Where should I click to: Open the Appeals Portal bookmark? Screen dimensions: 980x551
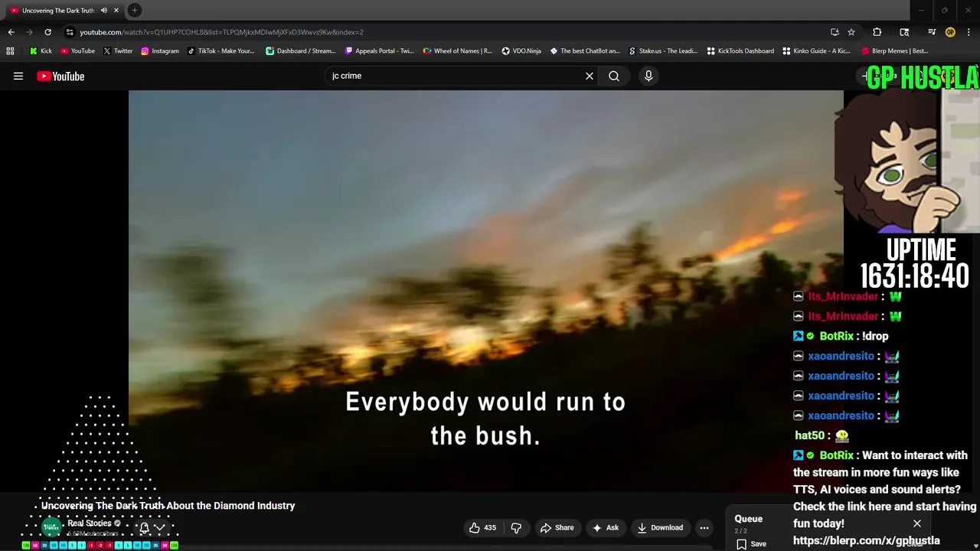[379, 51]
